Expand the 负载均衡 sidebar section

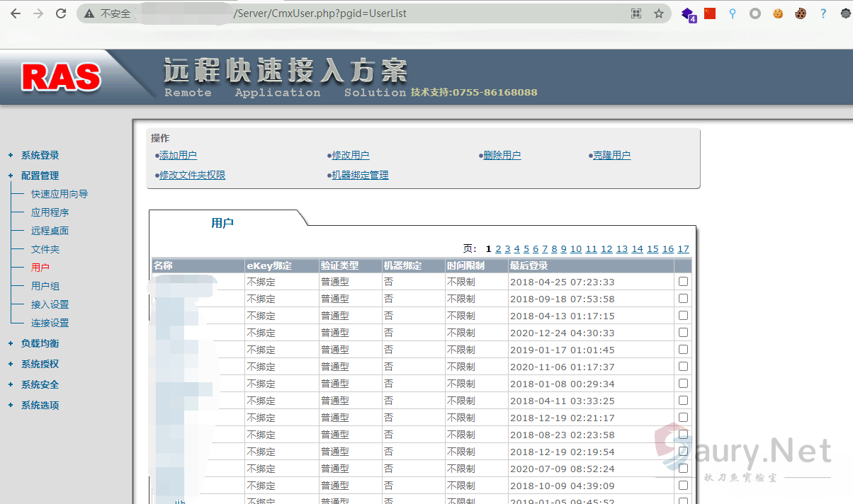[x=40, y=343]
